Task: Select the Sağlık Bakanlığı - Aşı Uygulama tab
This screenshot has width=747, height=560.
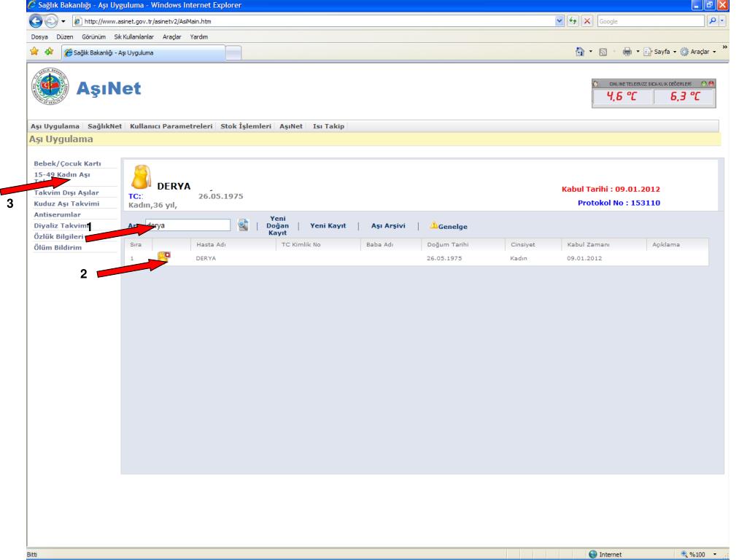Action: 143,52
